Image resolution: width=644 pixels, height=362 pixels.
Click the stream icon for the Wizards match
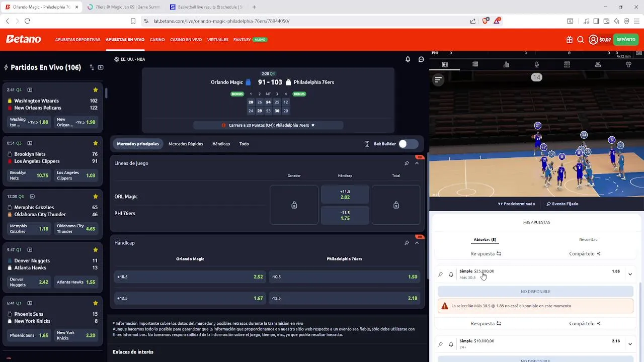tap(30, 90)
